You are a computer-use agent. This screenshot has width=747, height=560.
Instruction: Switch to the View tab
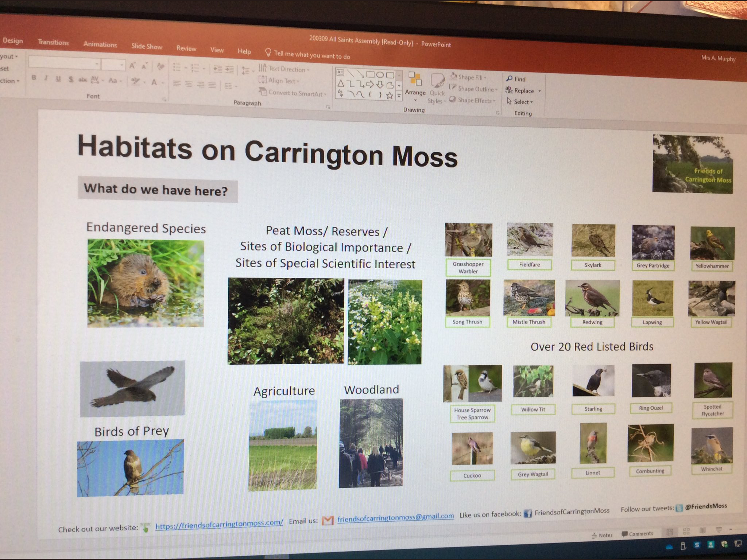coord(217,50)
